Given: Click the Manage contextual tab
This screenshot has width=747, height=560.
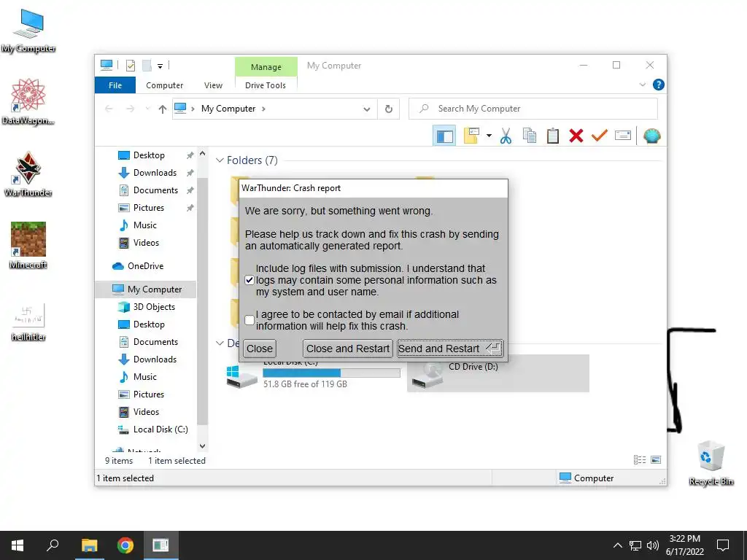Looking at the screenshot, I should point(266,67).
